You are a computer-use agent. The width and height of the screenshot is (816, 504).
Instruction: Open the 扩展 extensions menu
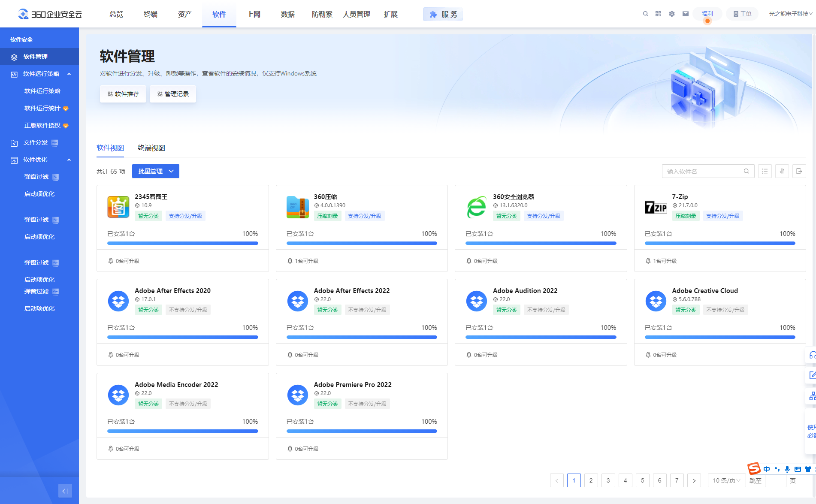click(x=391, y=14)
